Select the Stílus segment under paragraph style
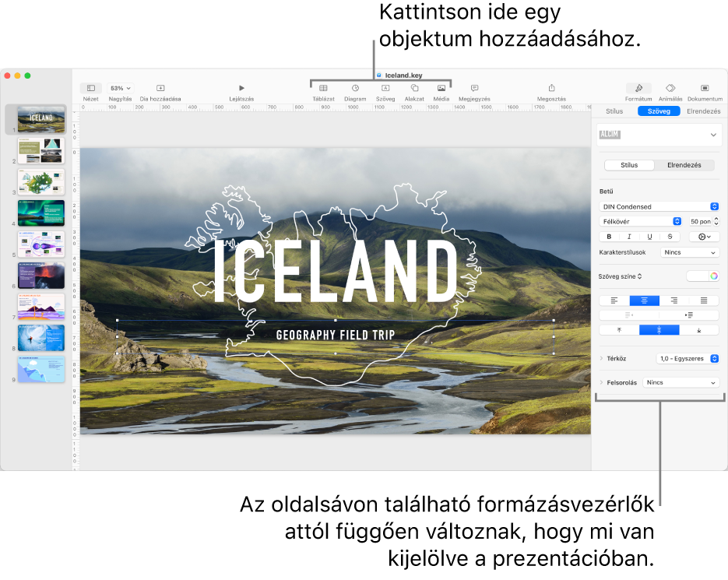728x580 pixels. coord(629,165)
